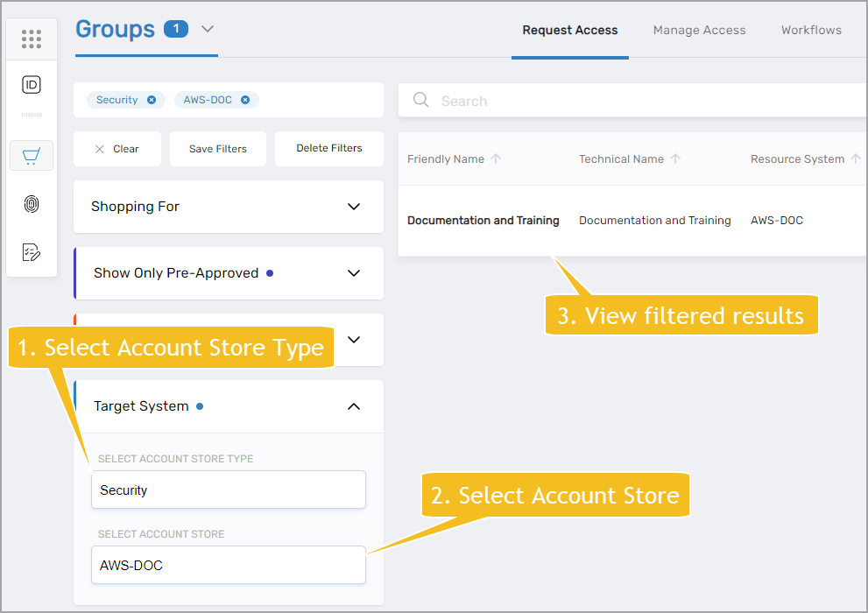The width and height of the screenshot is (868, 613).
Task: Click the ID card sidebar icon
Action: click(x=32, y=85)
